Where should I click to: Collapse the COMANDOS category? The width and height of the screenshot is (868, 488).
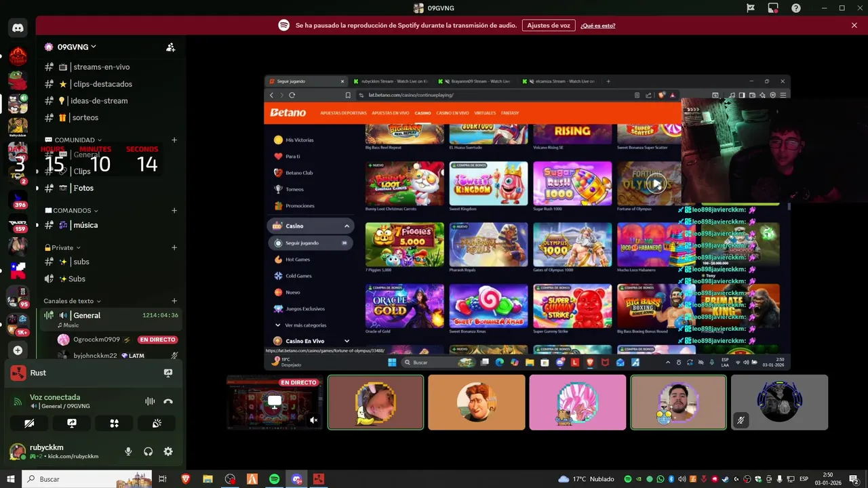(x=71, y=211)
